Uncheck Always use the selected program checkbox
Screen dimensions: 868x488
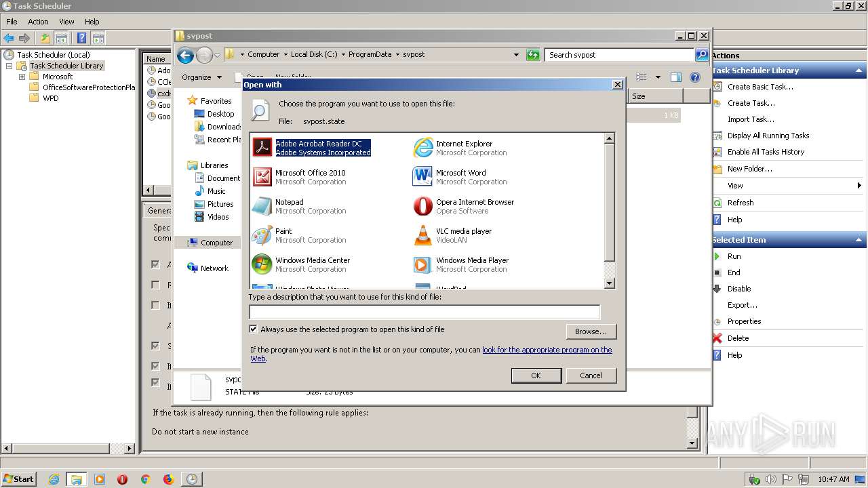253,329
